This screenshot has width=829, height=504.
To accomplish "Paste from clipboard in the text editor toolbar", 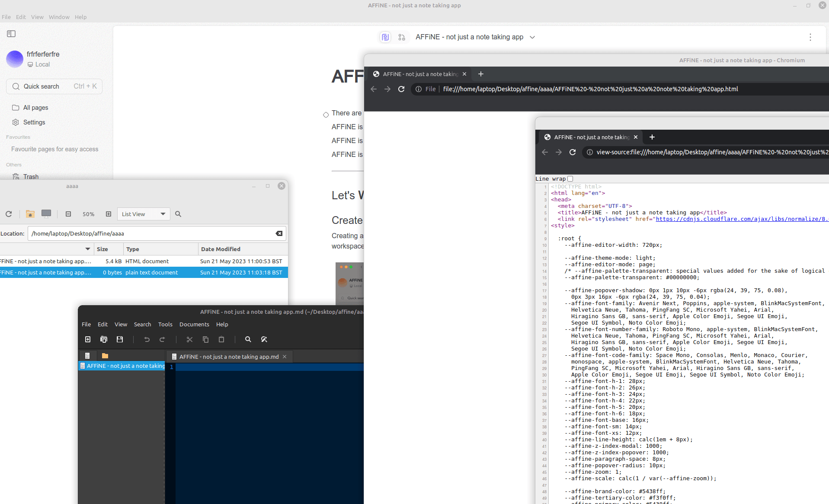I will click(221, 339).
